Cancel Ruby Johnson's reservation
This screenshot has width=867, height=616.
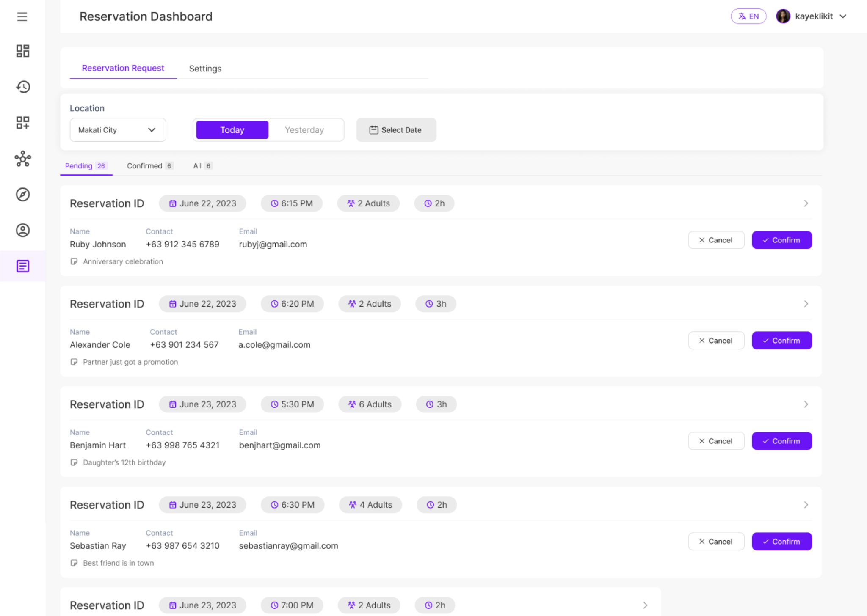(716, 240)
